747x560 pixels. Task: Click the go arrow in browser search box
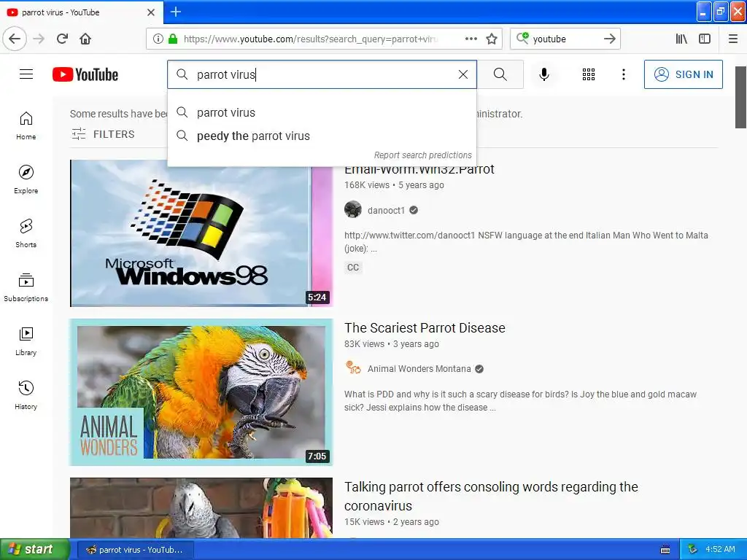click(x=609, y=39)
